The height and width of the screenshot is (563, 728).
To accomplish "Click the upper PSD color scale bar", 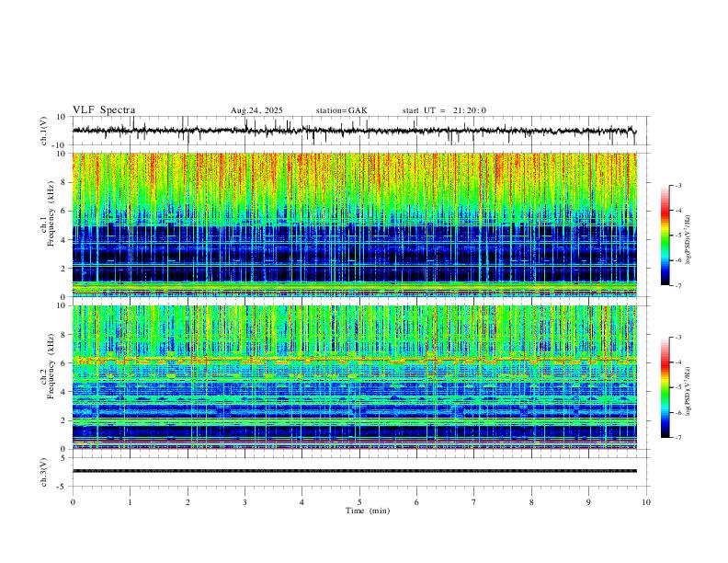I will tap(665, 236).
